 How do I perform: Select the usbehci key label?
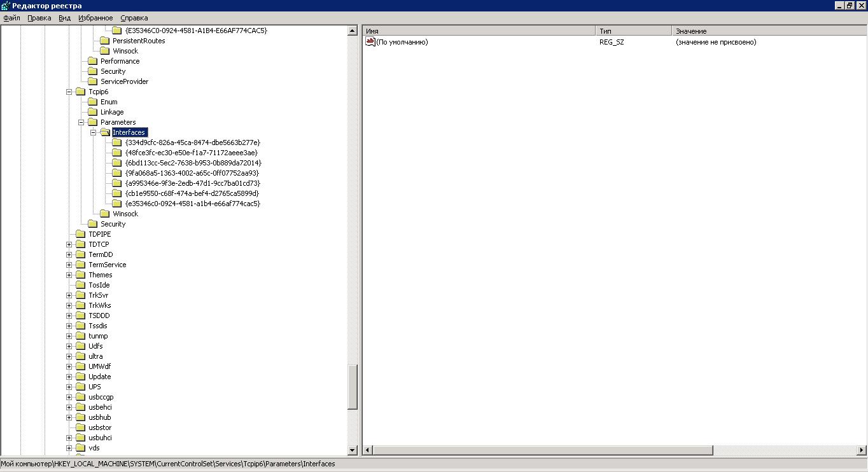coord(101,407)
